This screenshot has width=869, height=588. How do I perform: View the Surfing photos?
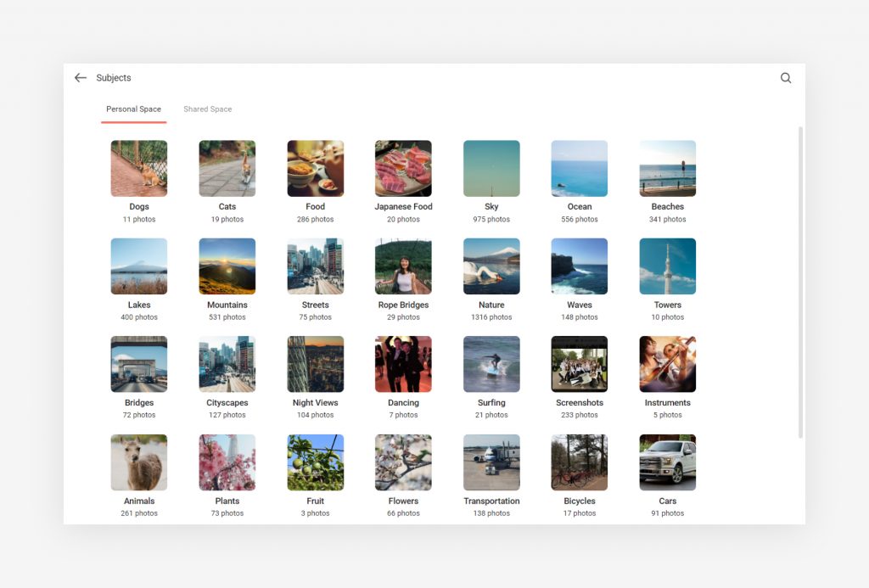491,363
